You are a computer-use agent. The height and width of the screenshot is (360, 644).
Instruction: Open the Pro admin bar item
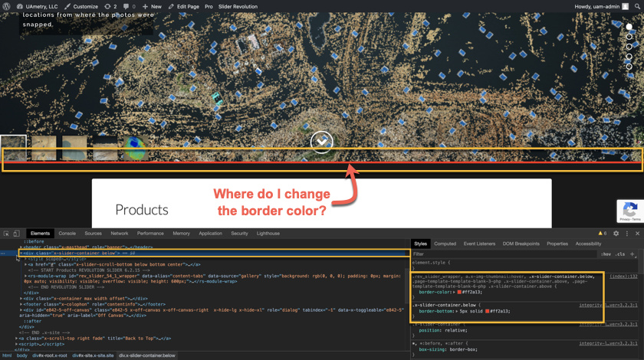(x=209, y=7)
